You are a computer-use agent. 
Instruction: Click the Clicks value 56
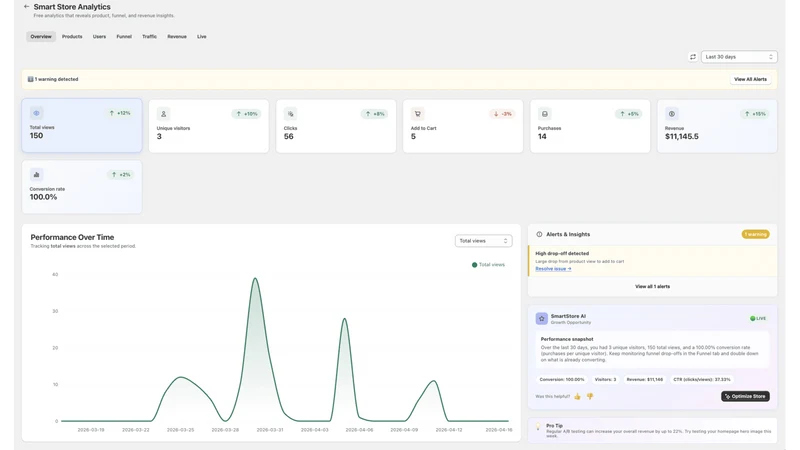(x=289, y=137)
